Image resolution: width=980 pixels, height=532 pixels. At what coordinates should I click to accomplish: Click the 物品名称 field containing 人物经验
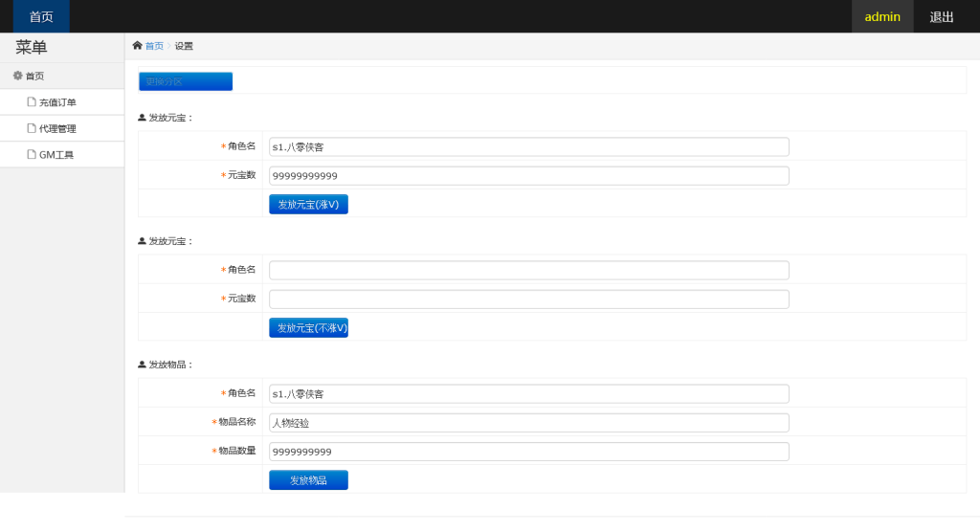528,423
